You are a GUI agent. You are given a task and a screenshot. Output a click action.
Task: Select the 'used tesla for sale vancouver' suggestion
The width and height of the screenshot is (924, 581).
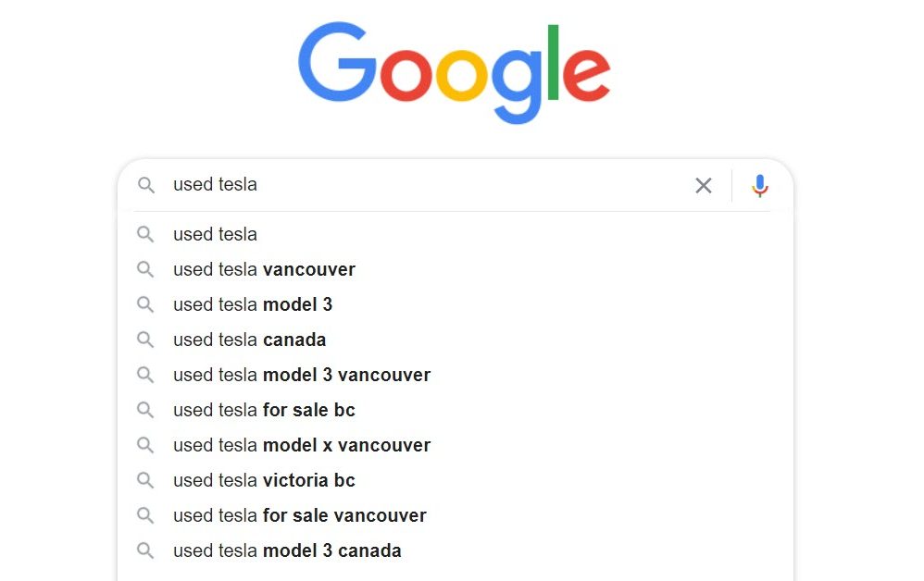tap(299, 515)
